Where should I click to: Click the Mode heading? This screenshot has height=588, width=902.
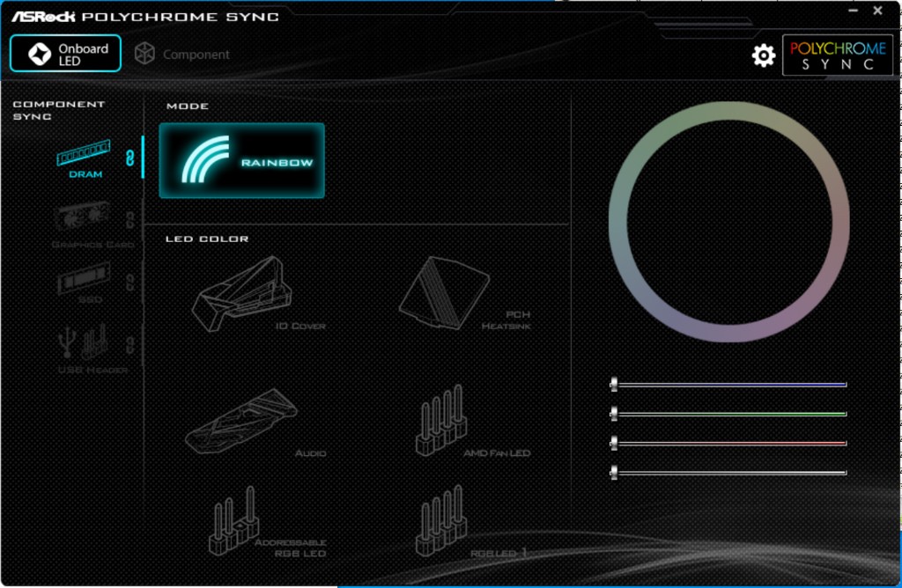tap(188, 106)
